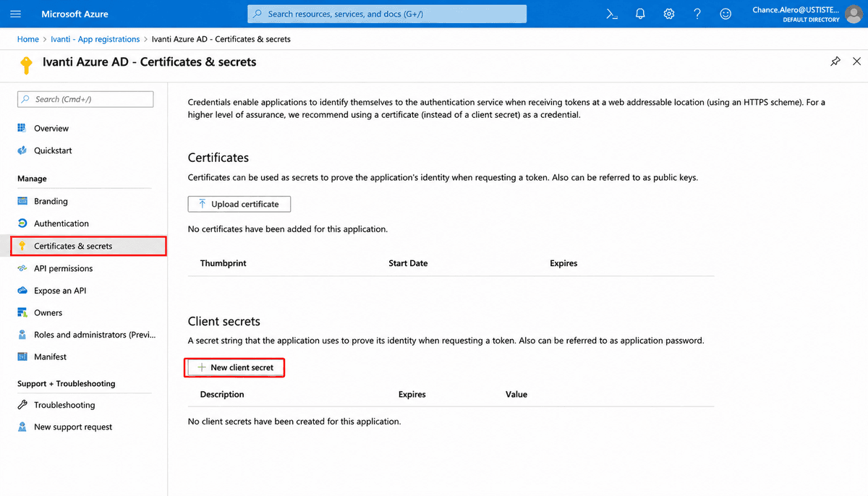Open Ivanti - App registrations breadcrumb
This screenshot has width=868, height=496.
tap(95, 39)
